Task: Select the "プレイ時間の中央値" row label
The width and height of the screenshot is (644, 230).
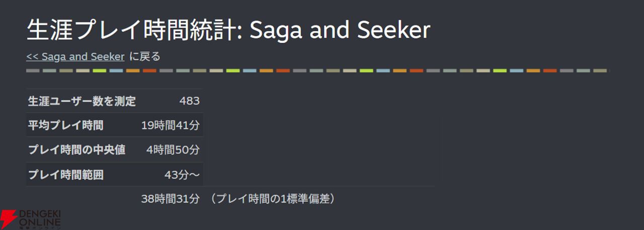Action: tap(76, 150)
